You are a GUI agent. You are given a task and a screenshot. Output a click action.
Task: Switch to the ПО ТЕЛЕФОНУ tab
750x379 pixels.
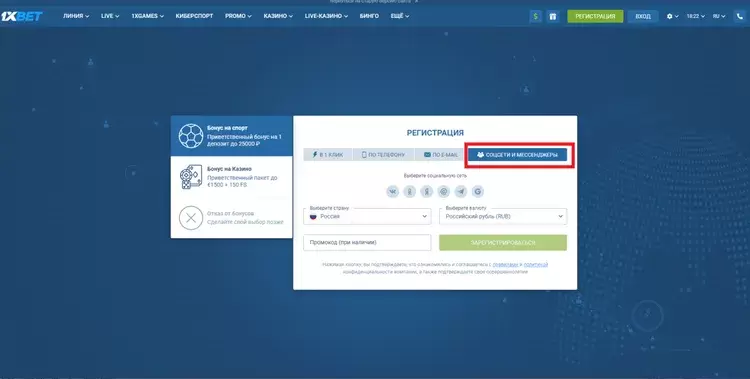coord(384,155)
